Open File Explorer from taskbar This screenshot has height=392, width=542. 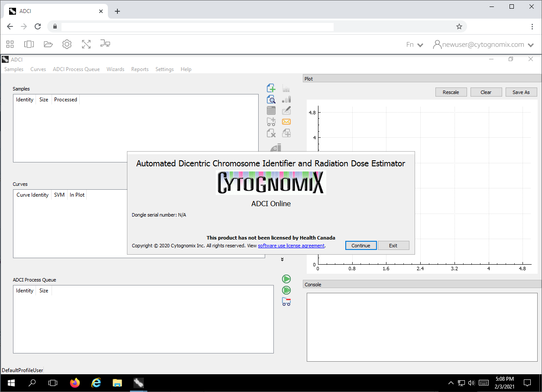point(117,383)
